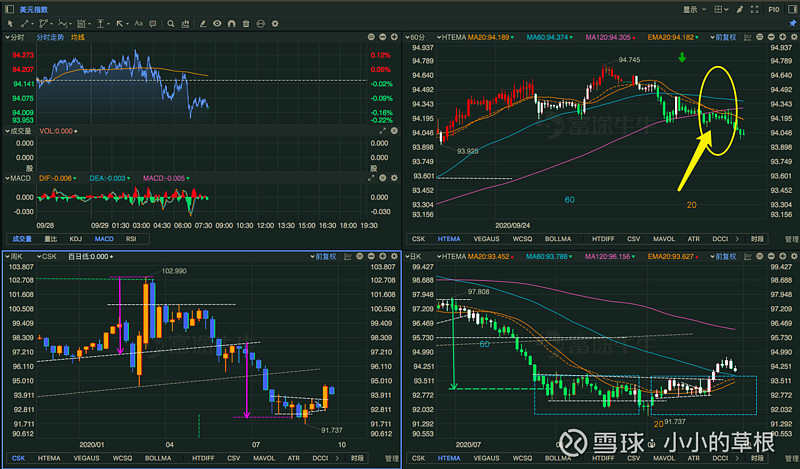Open 前复权 dropdown in 周K chart
Image resolution: width=800 pixels, height=469 pixels.
[x=323, y=256]
